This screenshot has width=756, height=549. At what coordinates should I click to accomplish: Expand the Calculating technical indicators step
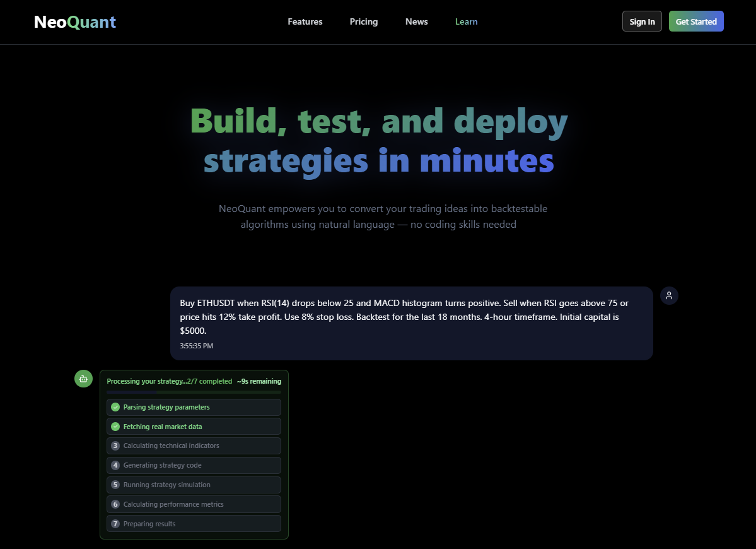pos(194,446)
